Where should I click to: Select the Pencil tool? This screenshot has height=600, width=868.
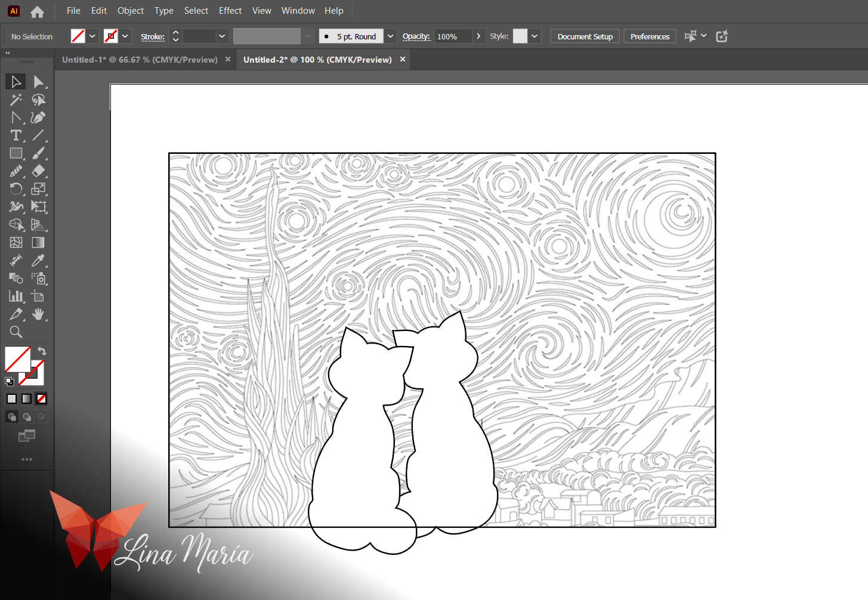point(16,171)
